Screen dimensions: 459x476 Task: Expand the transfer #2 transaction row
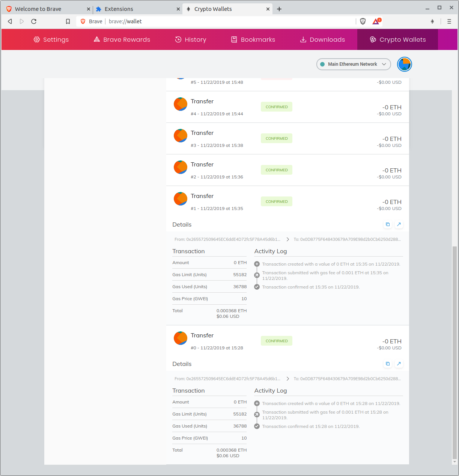click(x=287, y=170)
